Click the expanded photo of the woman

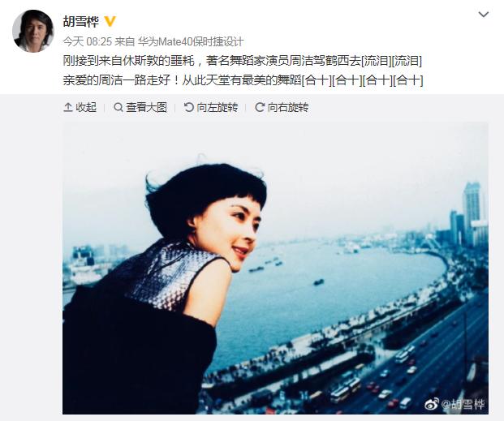pyautogui.click(x=275, y=268)
